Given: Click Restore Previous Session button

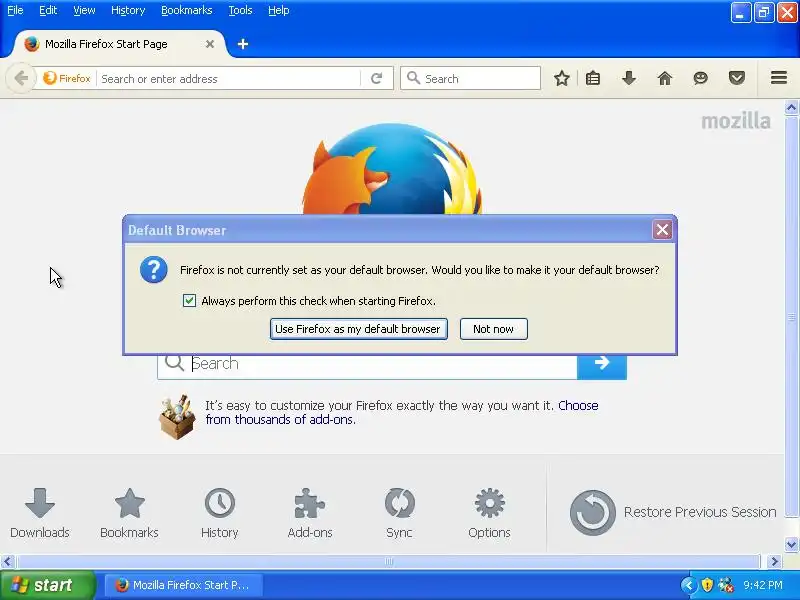Looking at the screenshot, I should click(673, 512).
